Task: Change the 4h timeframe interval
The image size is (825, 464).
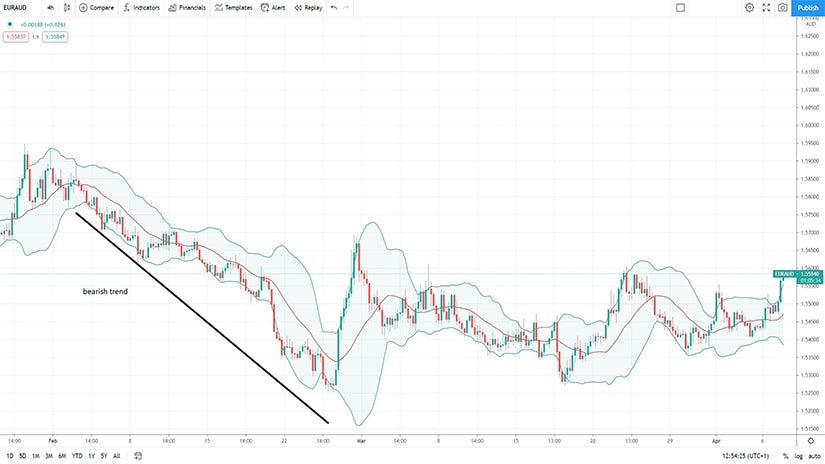Action: tap(51, 8)
